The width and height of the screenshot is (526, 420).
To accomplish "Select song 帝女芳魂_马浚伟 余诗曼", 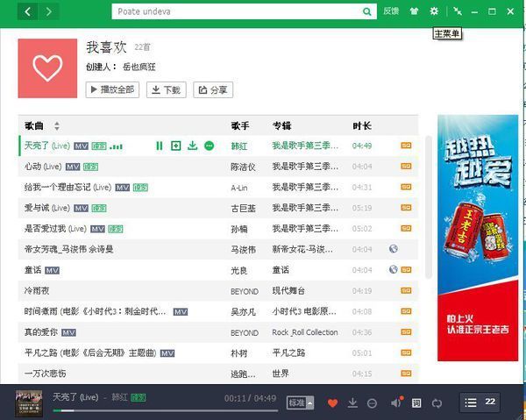I will tap(68, 249).
